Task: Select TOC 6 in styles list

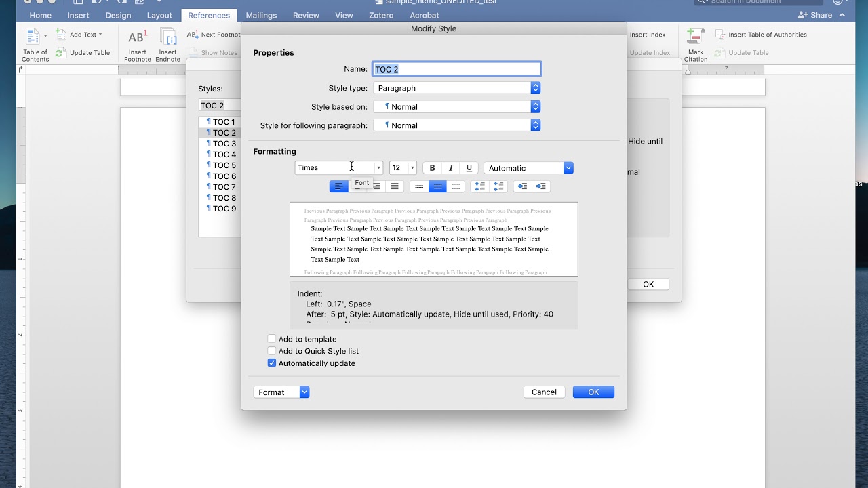Action: (221, 176)
